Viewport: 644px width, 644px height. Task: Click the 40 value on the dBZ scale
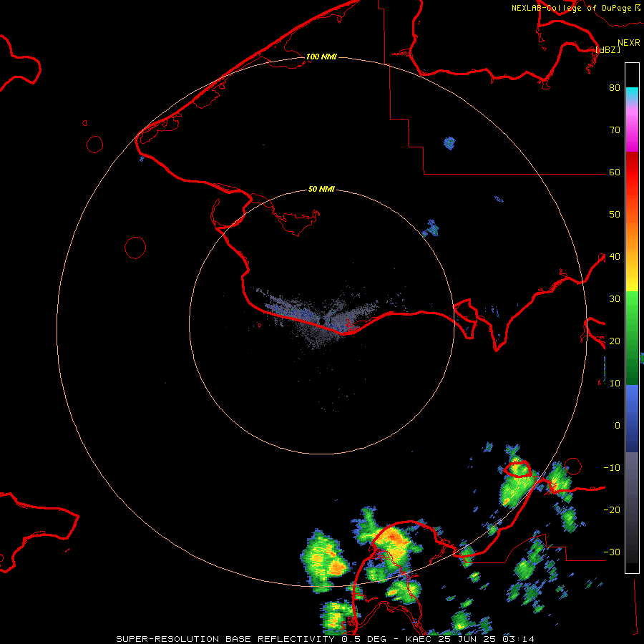coord(615,256)
